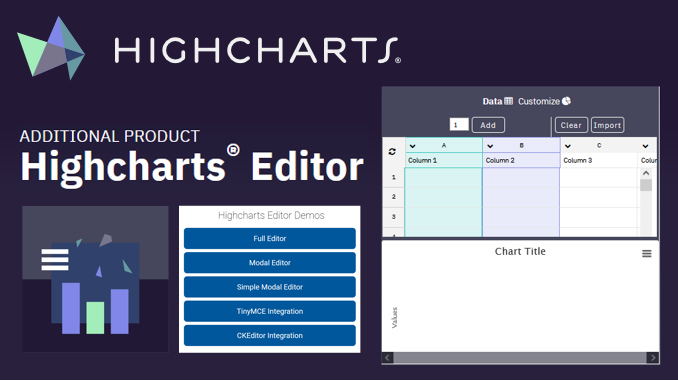Open the Modal Editor demo
This screenshot has height=381, width=678.
coord(270,263)
